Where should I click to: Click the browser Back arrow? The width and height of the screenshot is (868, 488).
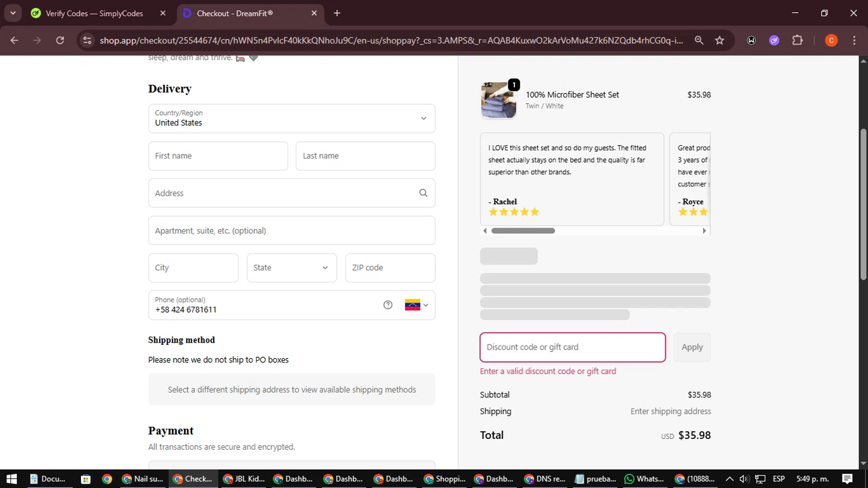click(14, 41)
